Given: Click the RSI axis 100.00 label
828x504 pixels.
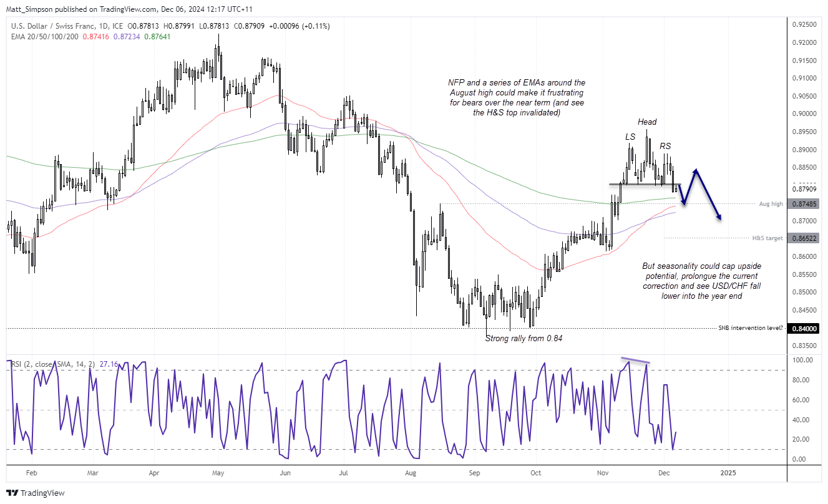Looking at the screenshot, I should pos(802,361).
